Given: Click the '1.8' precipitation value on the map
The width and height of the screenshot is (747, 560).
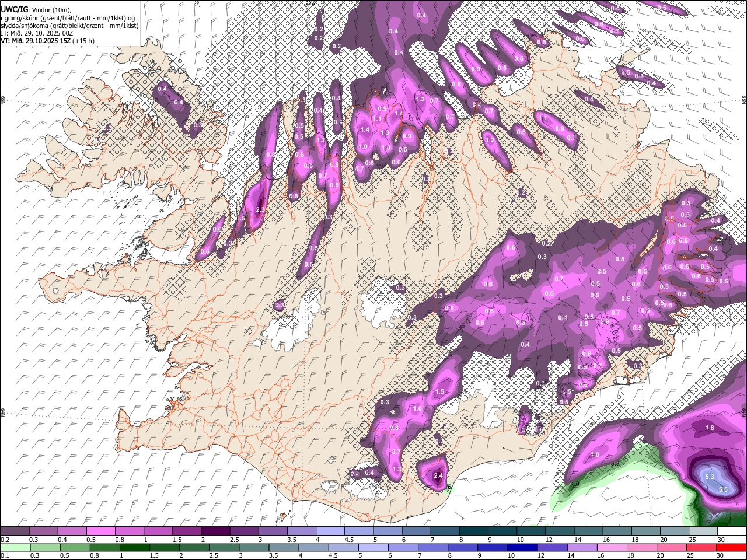Looking at the screenshot, I should (710, 428).
